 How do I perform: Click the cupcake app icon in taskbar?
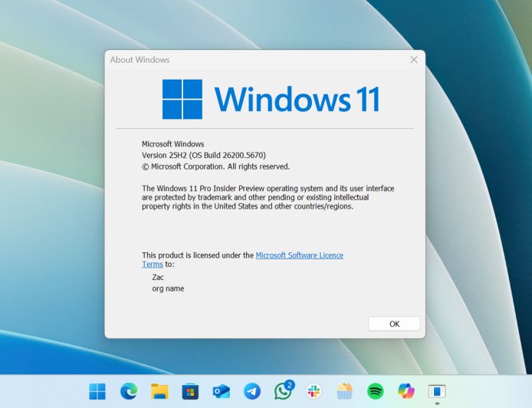pyautogui.click(x=344, y=391)
